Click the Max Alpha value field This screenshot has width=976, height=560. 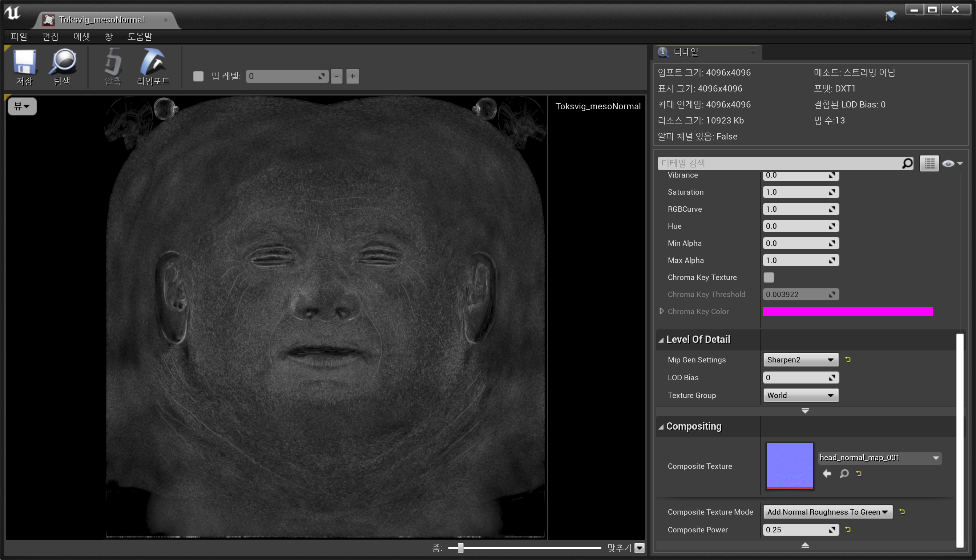(800, 260)
